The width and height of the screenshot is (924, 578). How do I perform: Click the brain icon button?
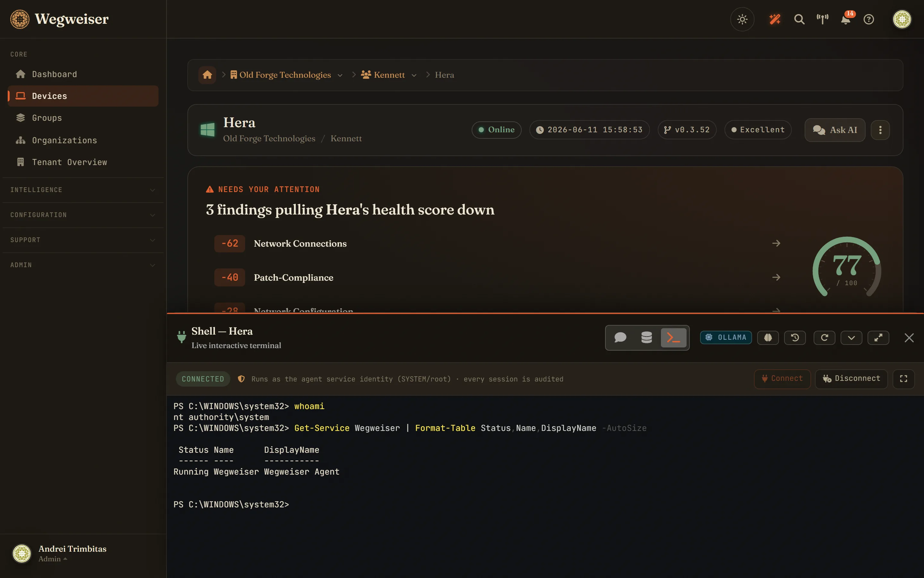(768, 337)
